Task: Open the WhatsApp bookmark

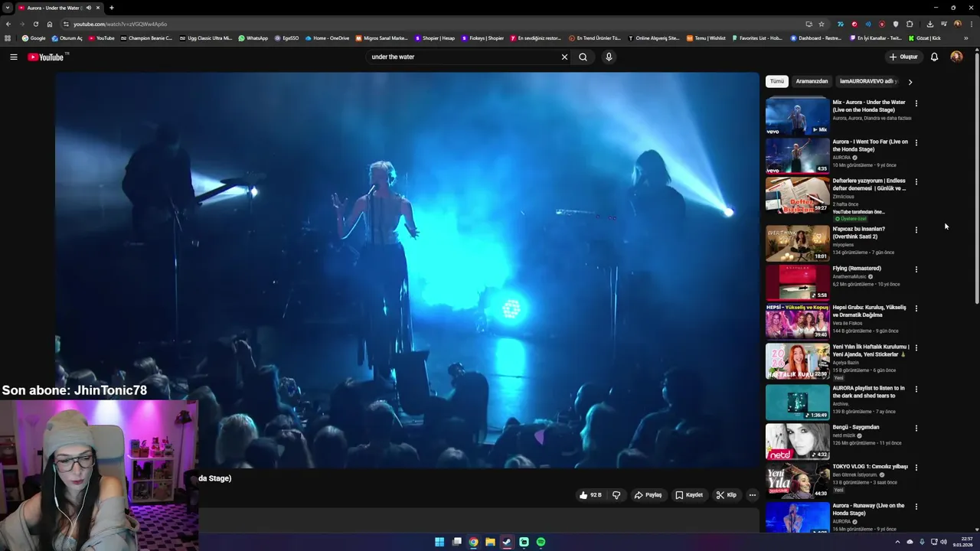Action: pos(253,38)
